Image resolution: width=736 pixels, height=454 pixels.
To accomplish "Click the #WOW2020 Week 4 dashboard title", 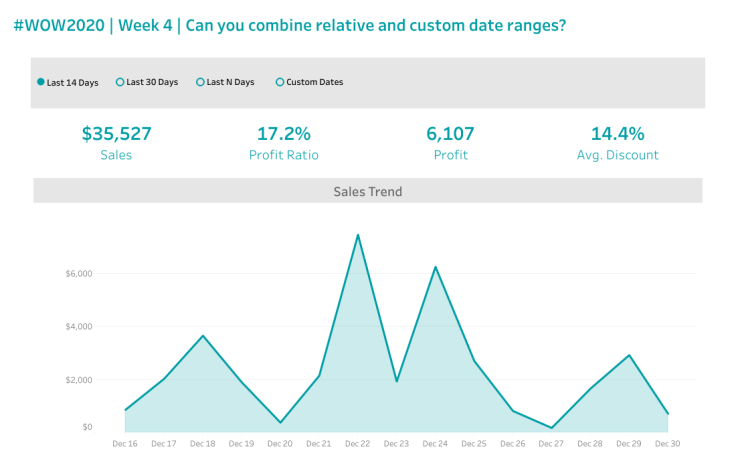I will click(x=290, y=24).
